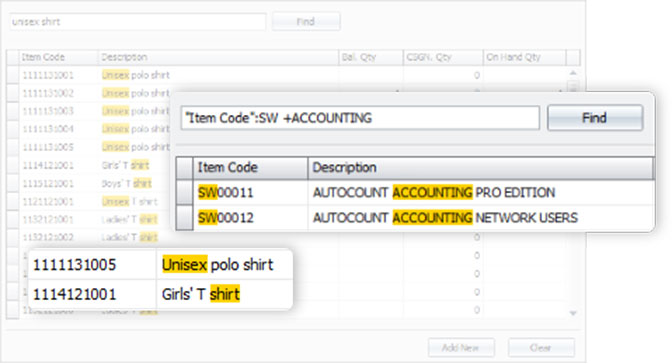Select background row 1111131002
672x364 pixels.
click(48, 93)
